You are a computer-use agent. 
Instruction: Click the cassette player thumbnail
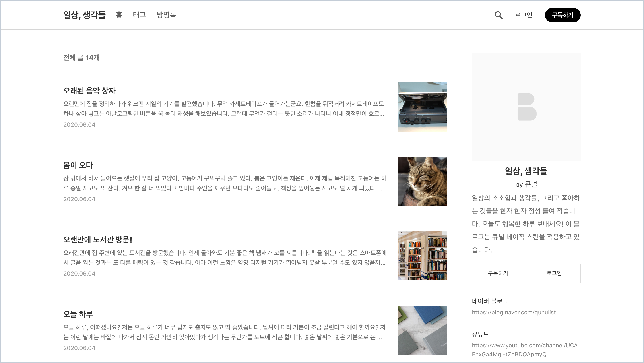(422, 107)
